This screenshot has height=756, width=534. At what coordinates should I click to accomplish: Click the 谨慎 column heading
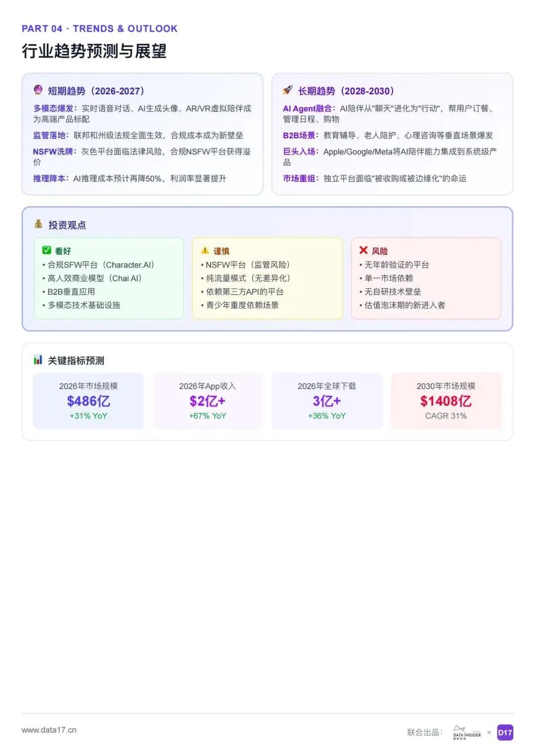(x=222, y=251)
